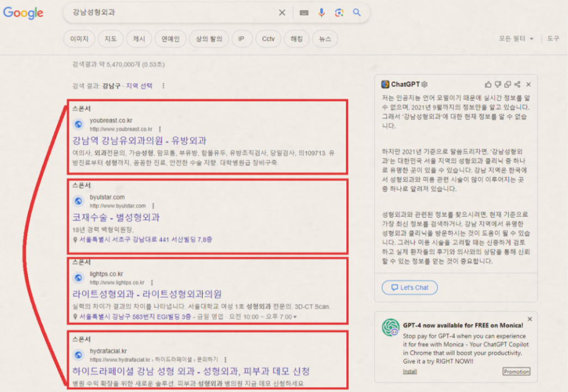
Task: Select the 연예인 filter chip
Action: point(170,39)
